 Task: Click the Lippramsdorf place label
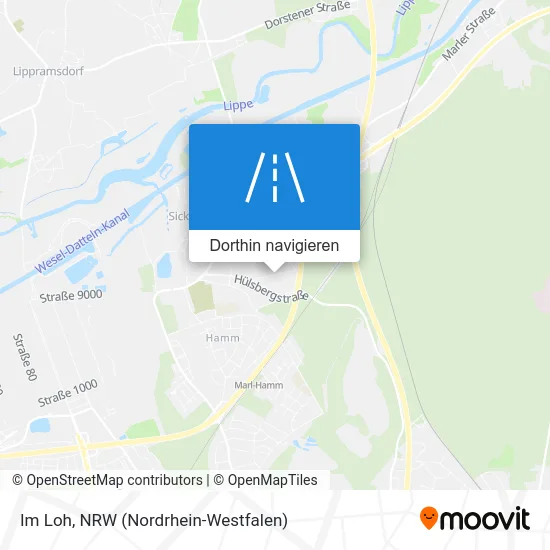[48, 71]
